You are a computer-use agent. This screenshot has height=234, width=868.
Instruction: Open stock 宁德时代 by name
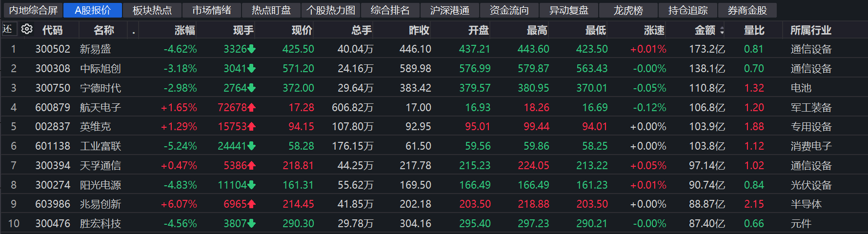(x=101, y=88)
